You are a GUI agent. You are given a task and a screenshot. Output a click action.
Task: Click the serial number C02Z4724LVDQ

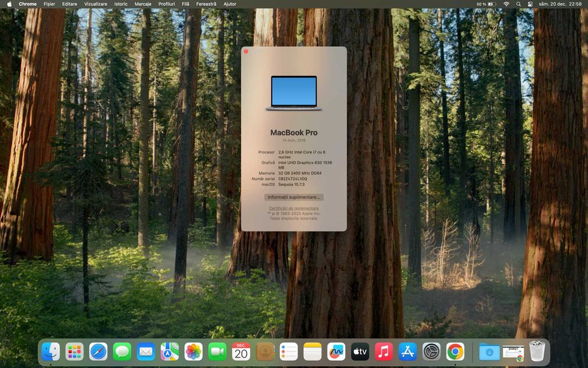coord(292,179)
